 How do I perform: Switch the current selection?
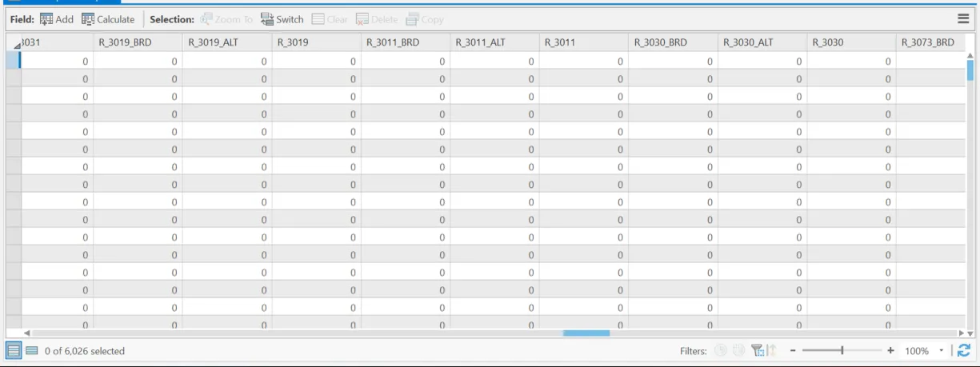282,19
